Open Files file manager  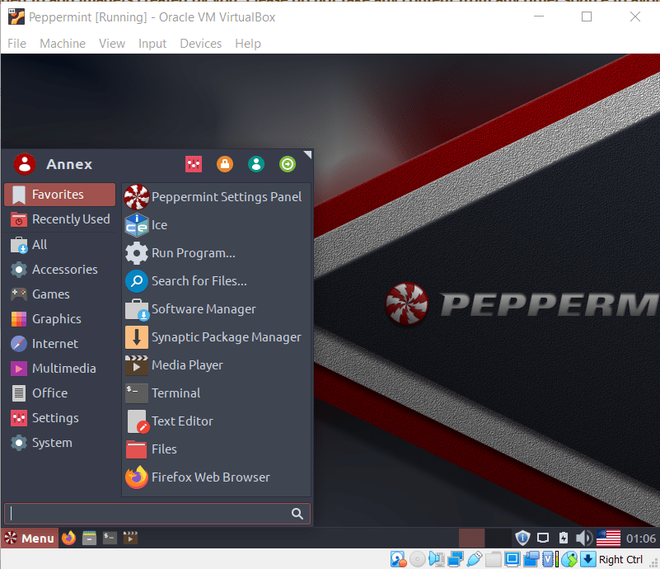(216, 449)
